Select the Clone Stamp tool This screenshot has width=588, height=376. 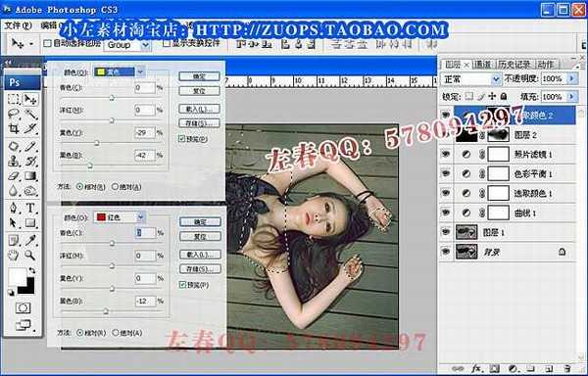pyautogui.click(x=14, y=162)
